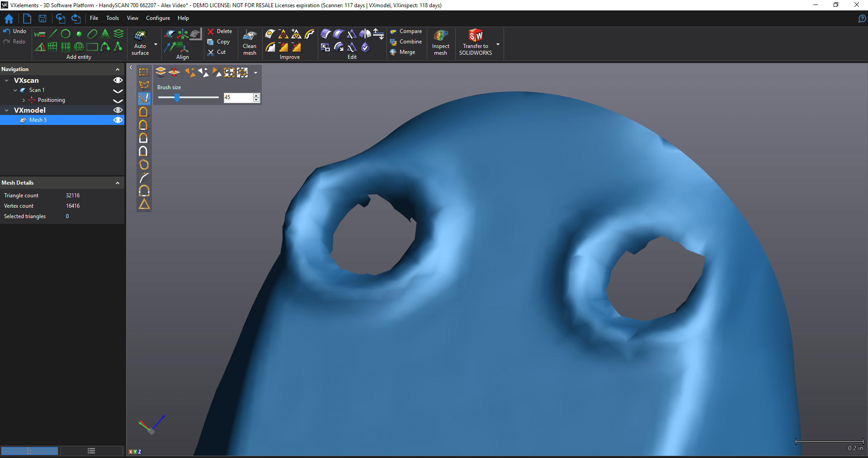Image resolution: width=868 pixels, height=458 pixels.
Task: Toggle visibility of VXmodel node
Action: coord(118,110)
